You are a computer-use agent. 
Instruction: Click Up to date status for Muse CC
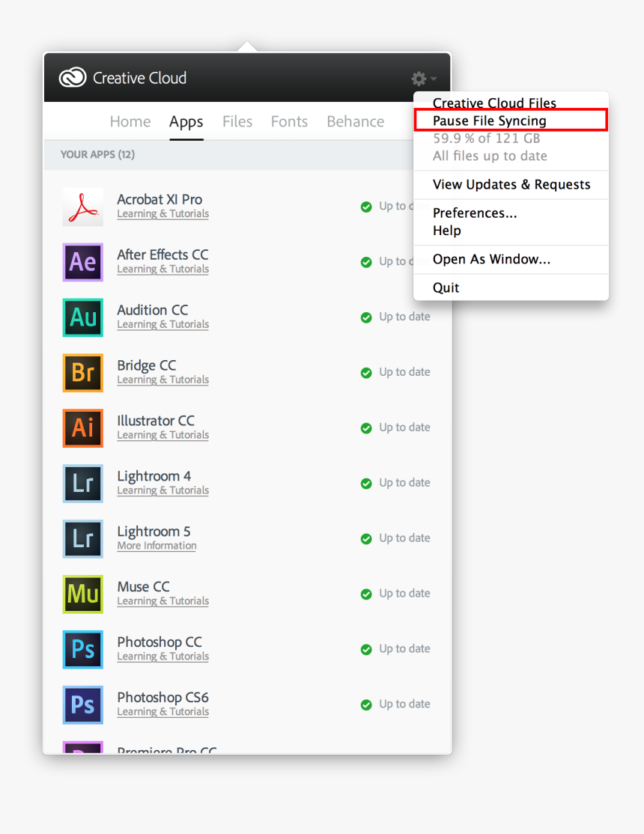point(404,594)
